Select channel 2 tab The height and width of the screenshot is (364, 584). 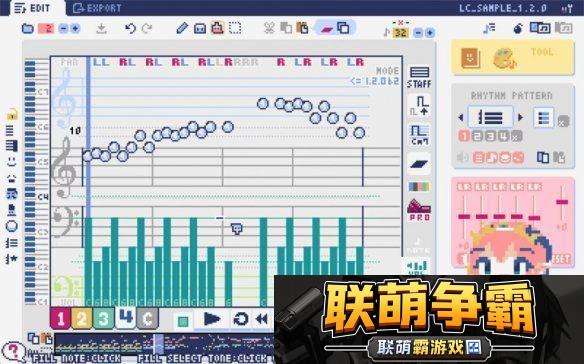[82, 319]
